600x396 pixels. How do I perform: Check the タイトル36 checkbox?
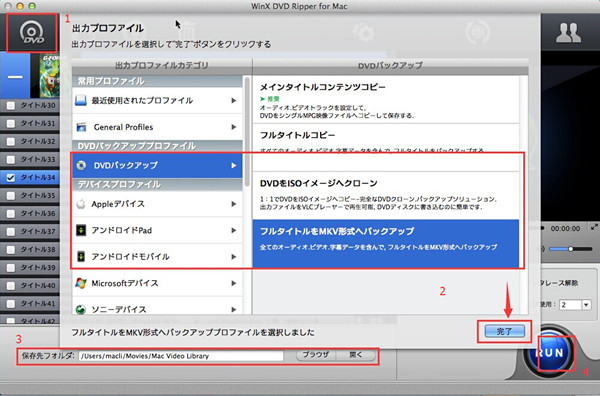11,213
